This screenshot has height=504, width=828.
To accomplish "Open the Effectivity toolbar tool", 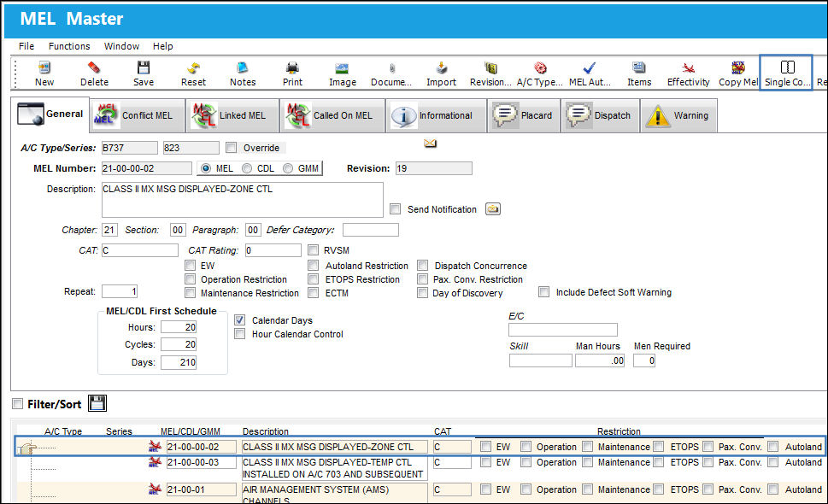I will [688, 73].
